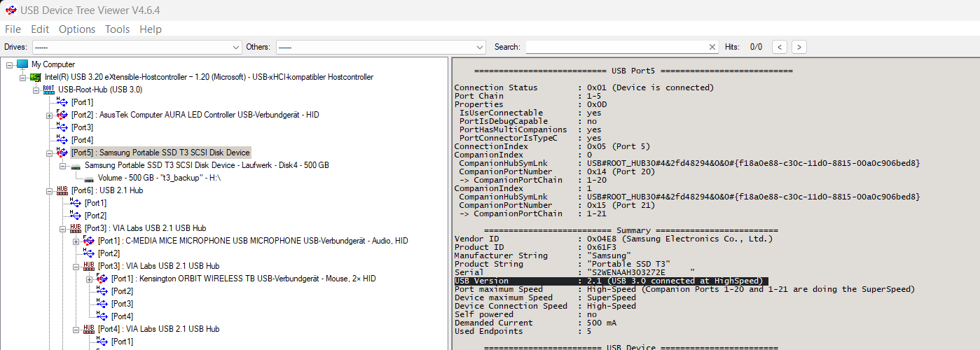Click inside the Search text field
Screen dimensions: 980x350
click(x=616, y=47)
